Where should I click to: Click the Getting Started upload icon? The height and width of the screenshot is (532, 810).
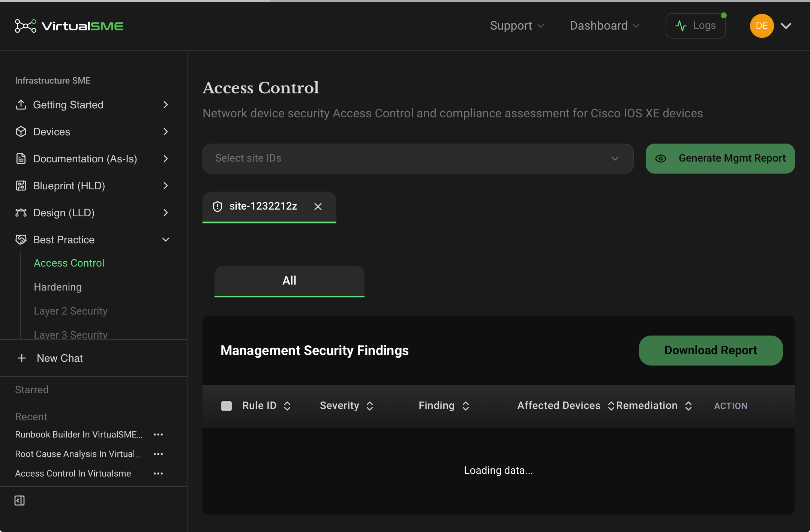click(x=21, y=105)
